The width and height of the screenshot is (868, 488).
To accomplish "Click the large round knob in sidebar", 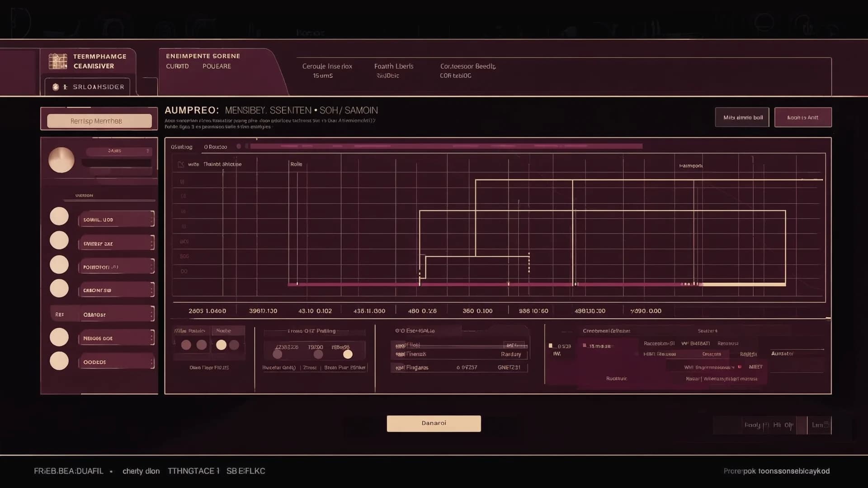I will tap(61, 160).
